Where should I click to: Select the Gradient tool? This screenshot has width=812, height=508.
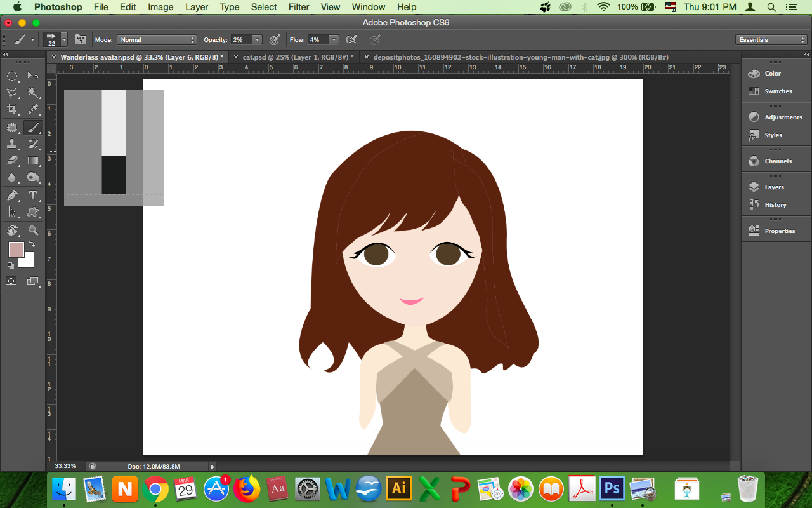click(33, 161)
